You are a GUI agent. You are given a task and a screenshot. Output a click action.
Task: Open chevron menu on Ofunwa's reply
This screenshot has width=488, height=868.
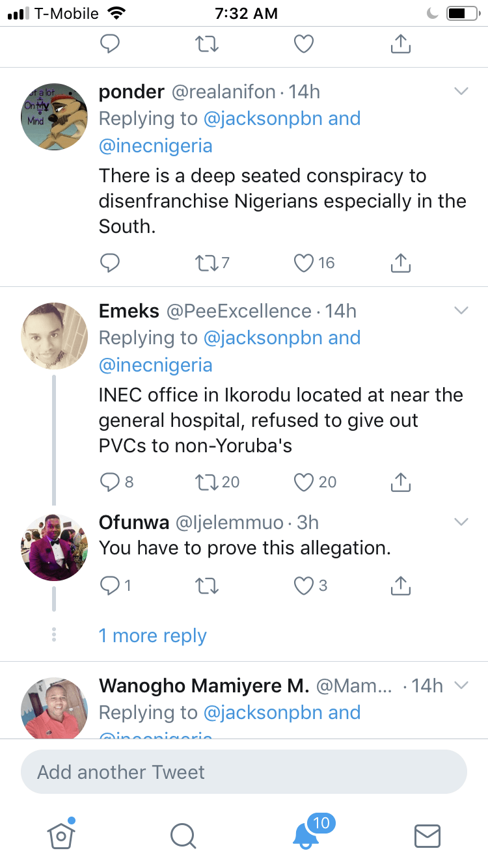click(461, 522)
